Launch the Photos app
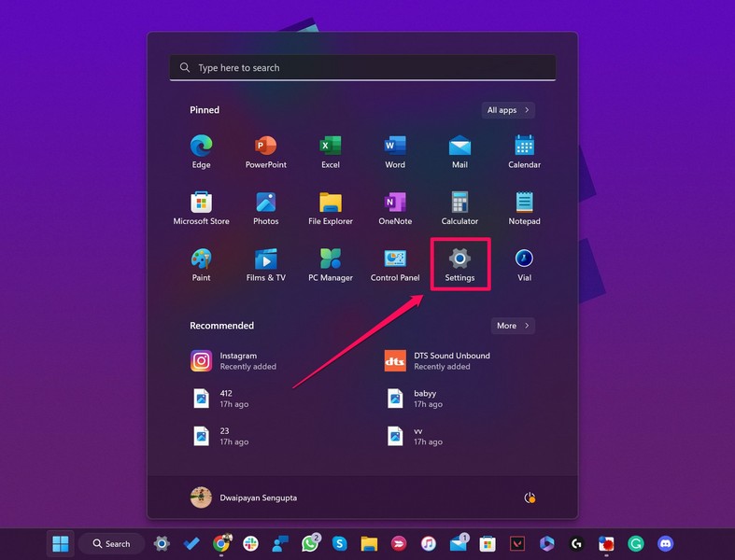The height and width of the screenshot is (560, 735). 266,208
